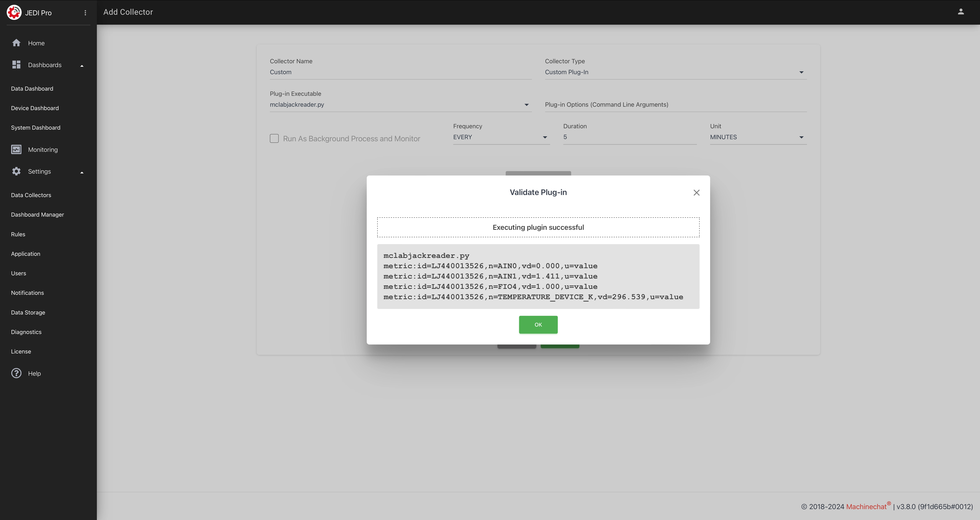
Task: Click the JEDI Pro gear logo
Action: (14, 12)
